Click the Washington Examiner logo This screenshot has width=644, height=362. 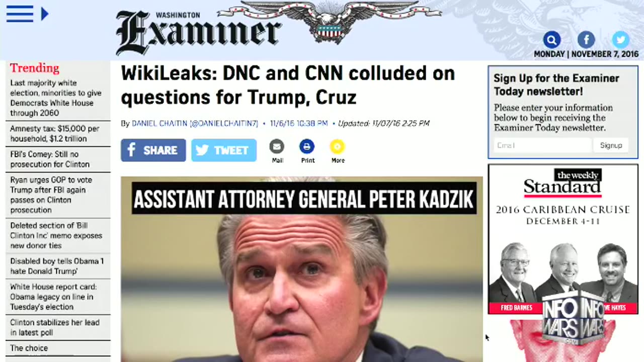point(198,32)
